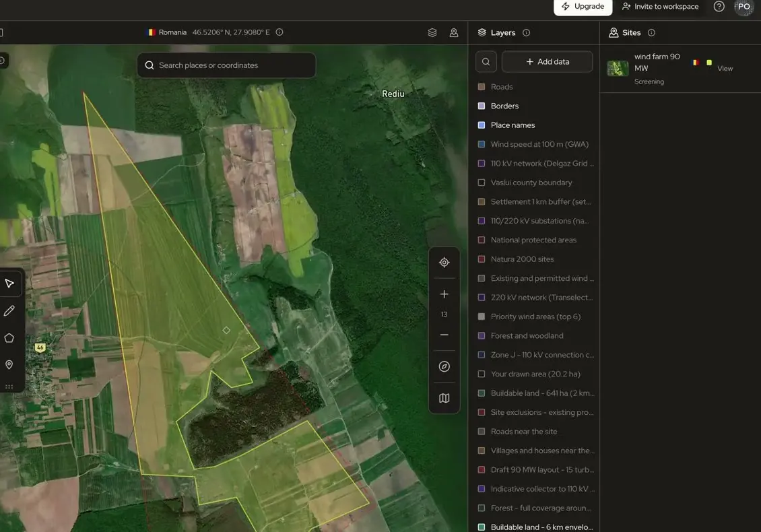The width and height of the screenshot is (761, 532).
Task: Toggle Borders layer checkbox
Action: click(482, 106)
